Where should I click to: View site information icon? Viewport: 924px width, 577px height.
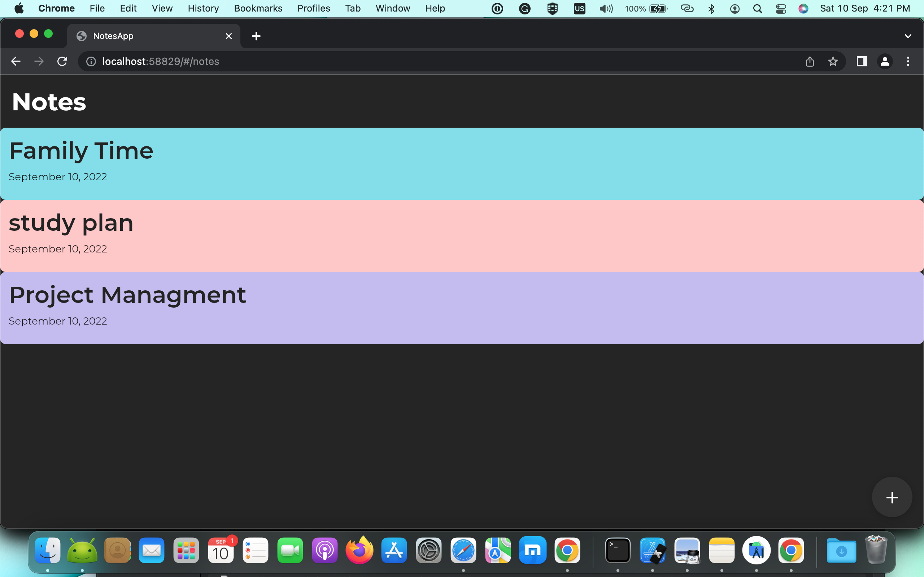[91, 61]
